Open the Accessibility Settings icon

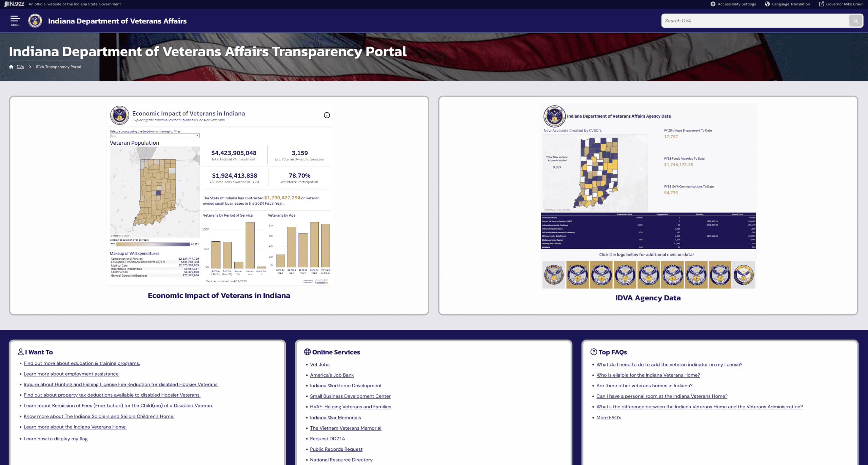(x=713, y=4)
